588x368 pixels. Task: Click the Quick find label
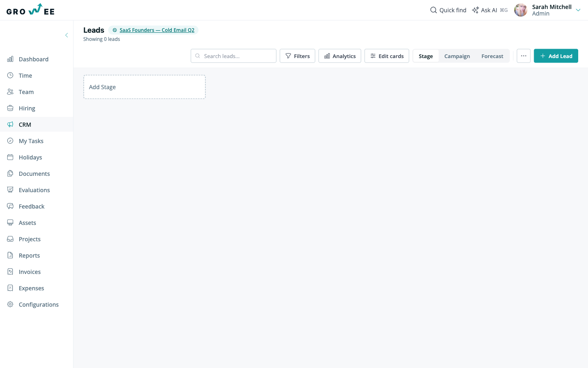click(x=453, y=10)
